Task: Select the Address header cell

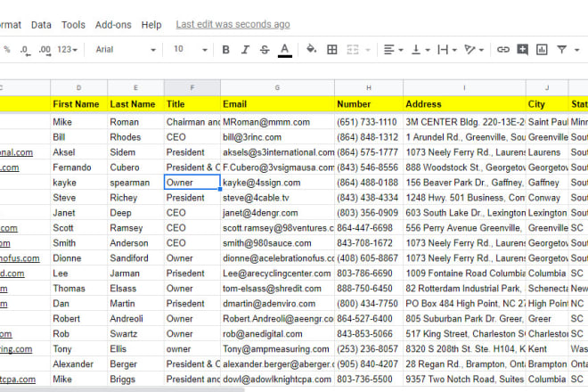Action: (x=464, y=104)
